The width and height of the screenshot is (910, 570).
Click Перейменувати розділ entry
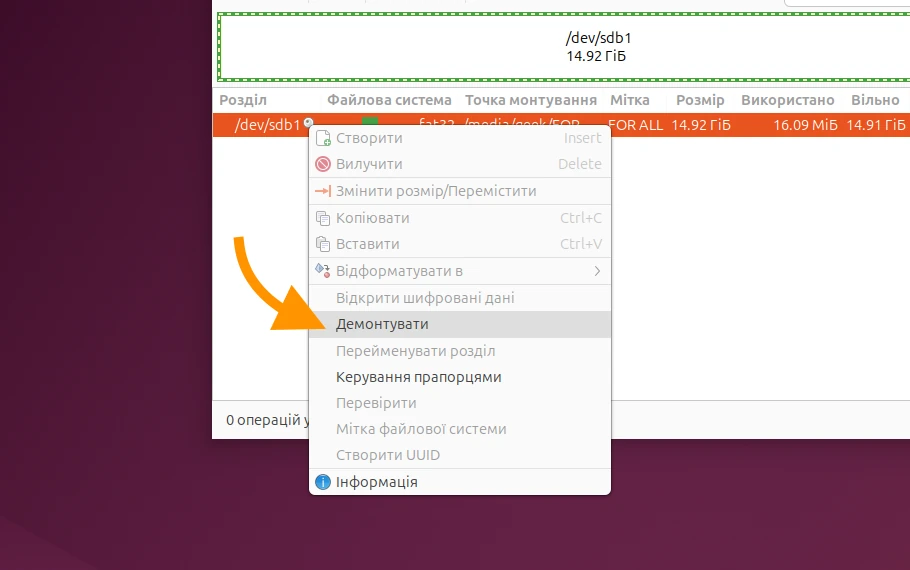pyautogui.click(x=460, y=351)
